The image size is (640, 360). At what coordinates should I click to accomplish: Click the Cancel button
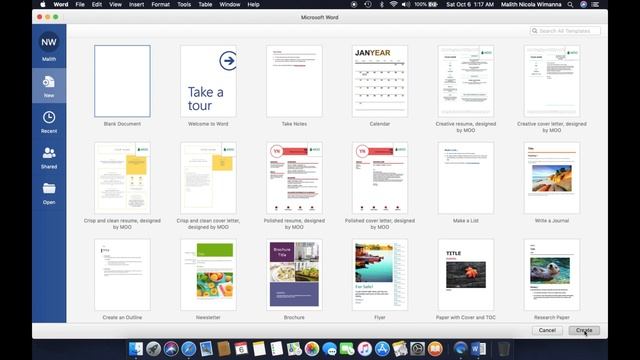pos(547,330)
